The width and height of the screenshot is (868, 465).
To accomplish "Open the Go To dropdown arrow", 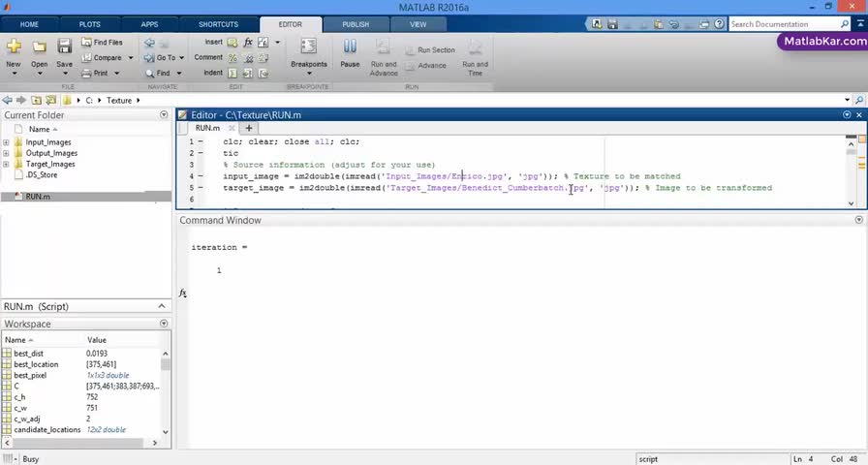I will pos(181,57).
